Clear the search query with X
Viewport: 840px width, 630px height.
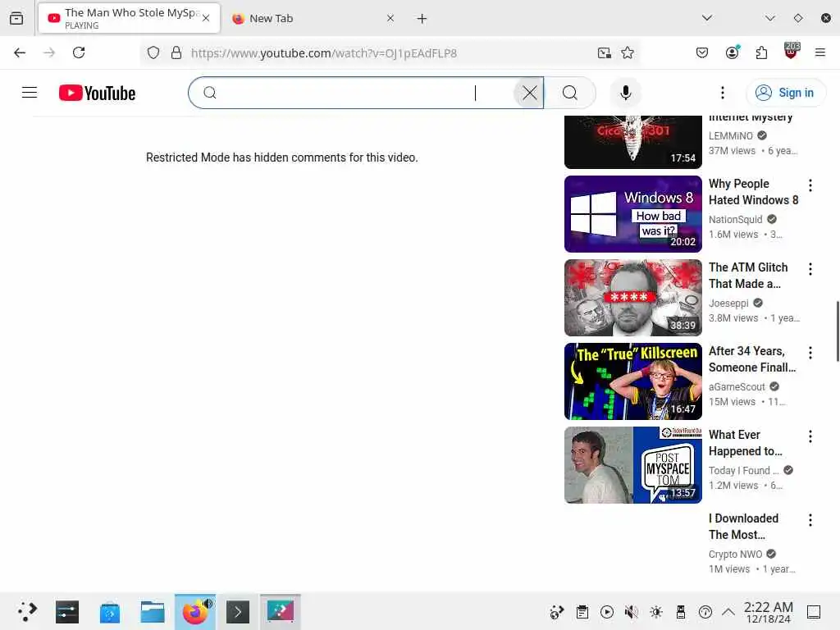click(x=529, y=93)
